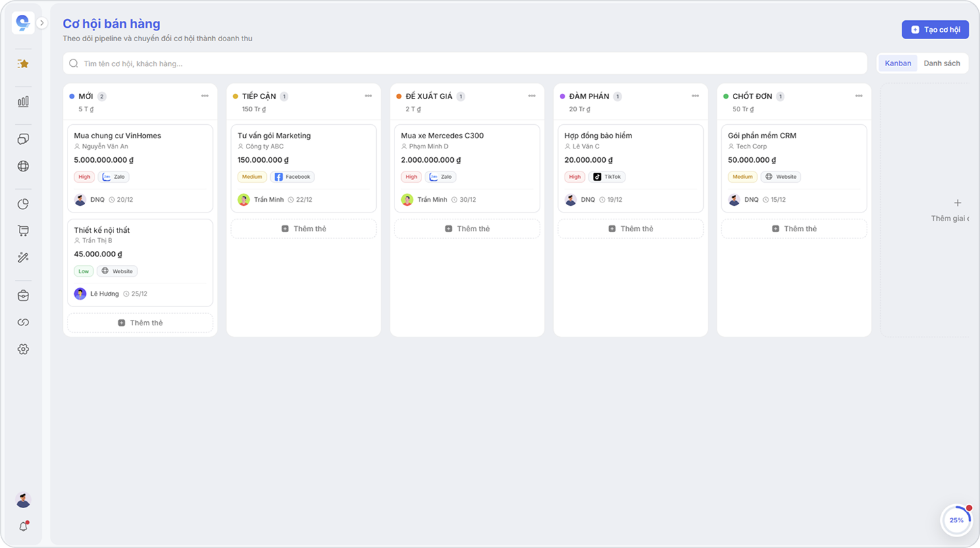Click customer name Tech Corp
This screenshot has height=548, width=980.
(x=751, y=146)
